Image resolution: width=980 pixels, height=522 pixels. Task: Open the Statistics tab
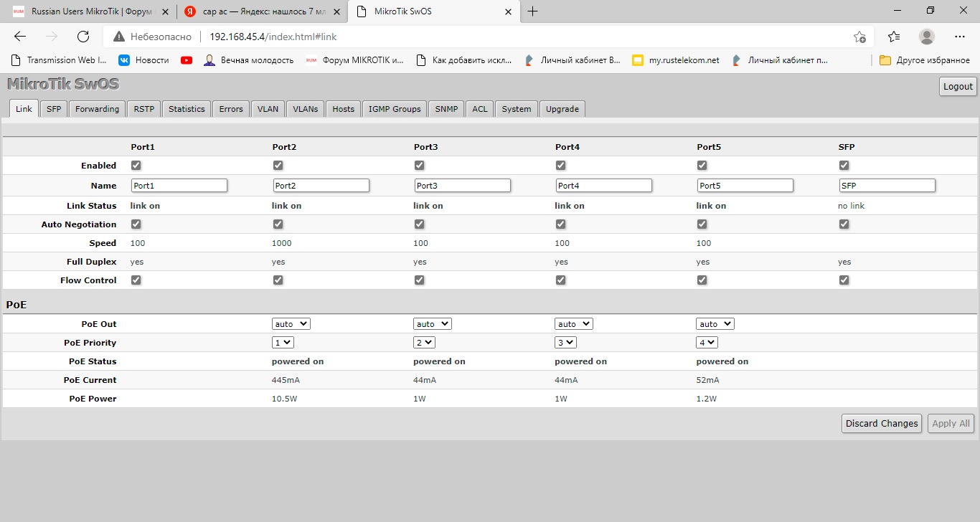pos(187,109)
